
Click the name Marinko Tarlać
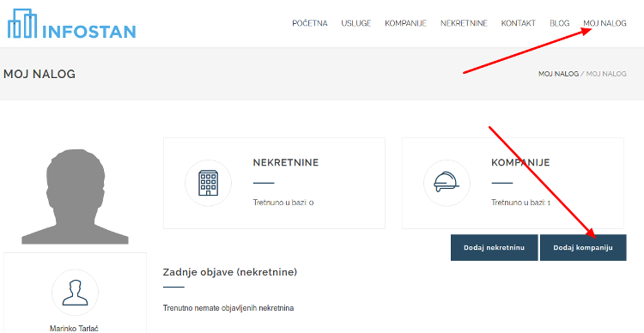[x=75, y=329]
